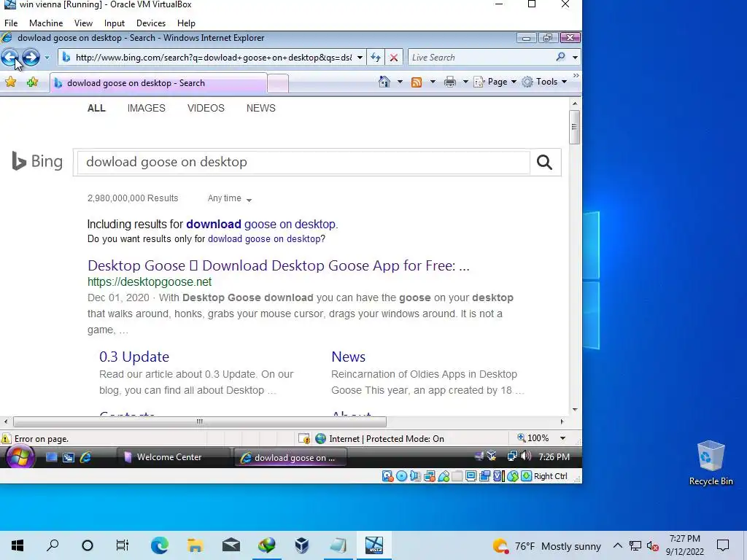Go back using IE Back arrow
Image resolution: width=747 pixels, height=560 pixels.
[10, 58]
